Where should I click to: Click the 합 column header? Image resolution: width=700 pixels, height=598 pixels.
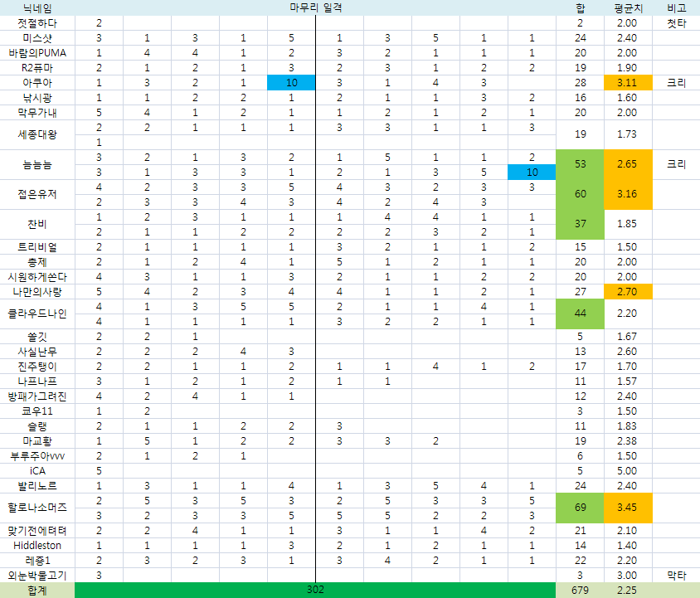click(x=580, y=7)
